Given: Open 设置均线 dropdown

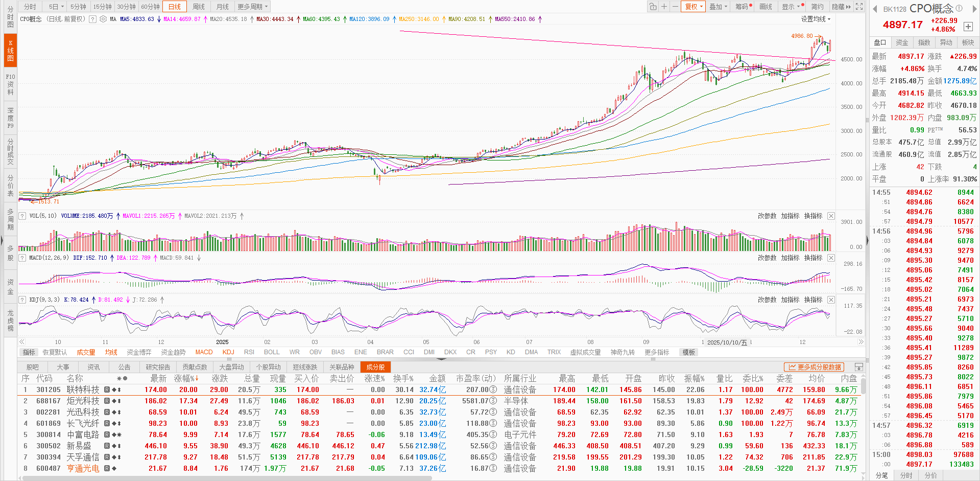Looking at the screenshot, I should (815, 19).
